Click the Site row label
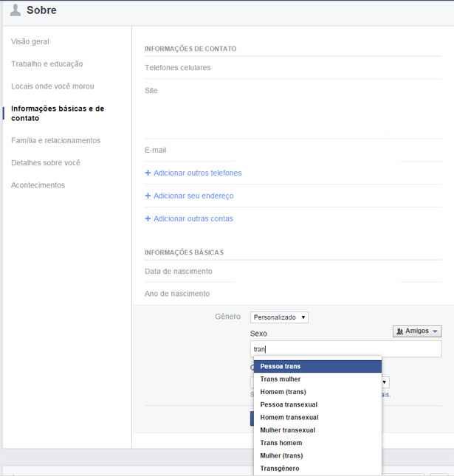This screenshot has width=454, height=476. 151,91
